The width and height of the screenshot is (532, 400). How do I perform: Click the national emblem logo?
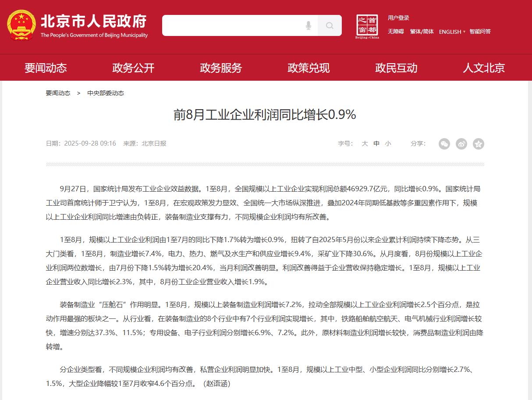(21, 25)
